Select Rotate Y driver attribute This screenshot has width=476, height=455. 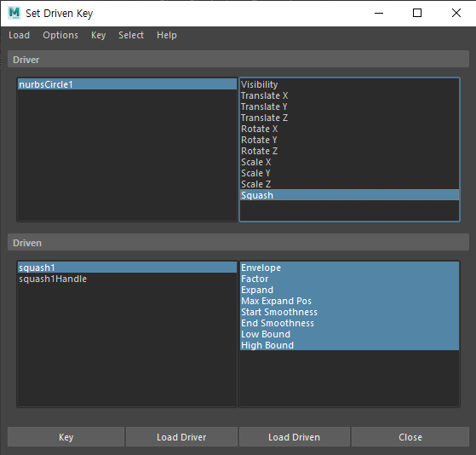point(349,140)
